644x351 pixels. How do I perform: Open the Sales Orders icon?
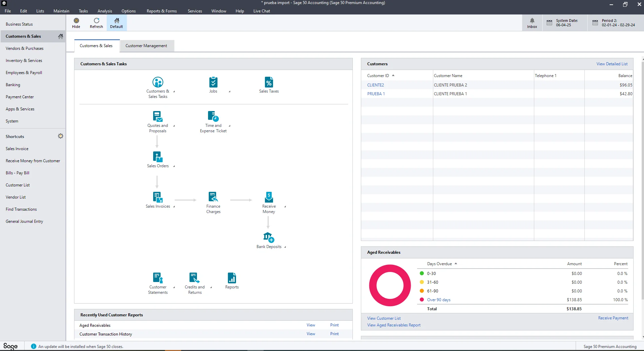tap(158, 157)
